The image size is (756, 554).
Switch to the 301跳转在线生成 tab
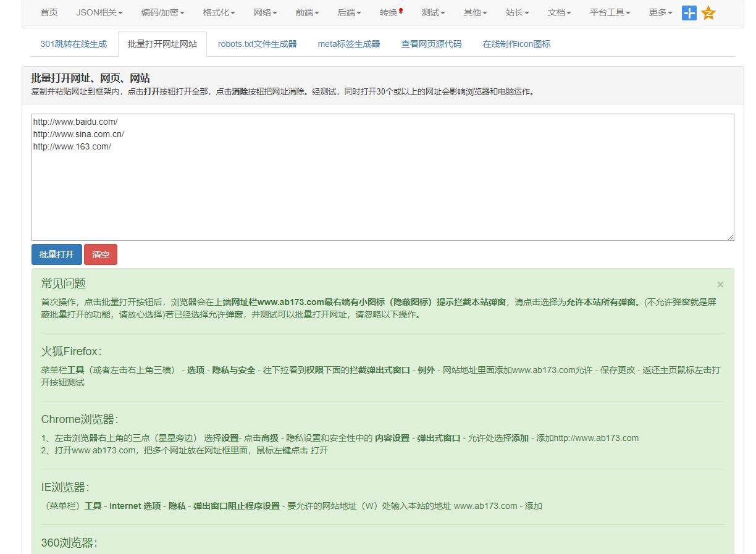[73, 44]
